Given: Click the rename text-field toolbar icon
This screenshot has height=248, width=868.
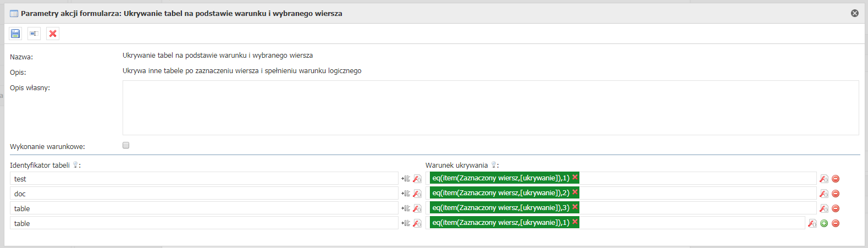Looking at the screenshot, I should point(34,34).
